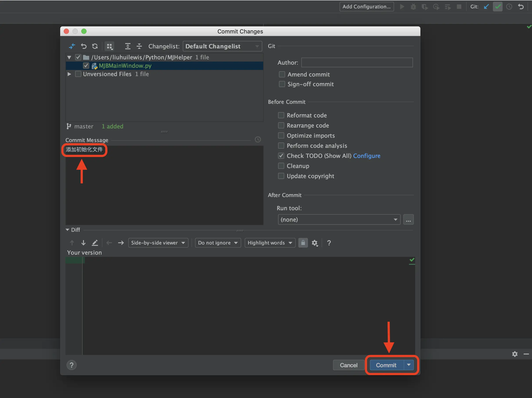Viewport: 532px width, 398px height.
Task: Tick the Optimize imports checkbox
Action: (281, 135)
